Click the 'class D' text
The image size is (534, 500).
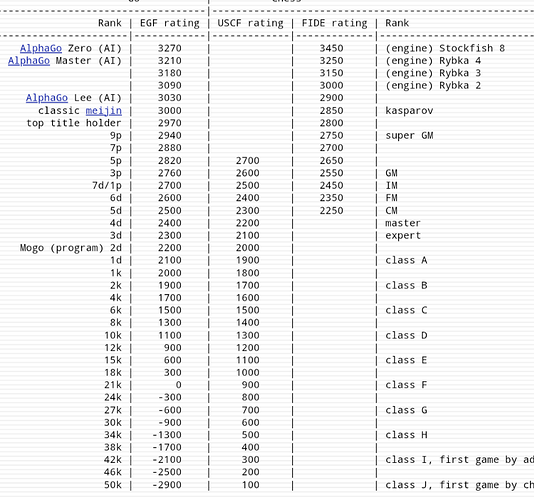pyautogui.click(x=406, y=335)
